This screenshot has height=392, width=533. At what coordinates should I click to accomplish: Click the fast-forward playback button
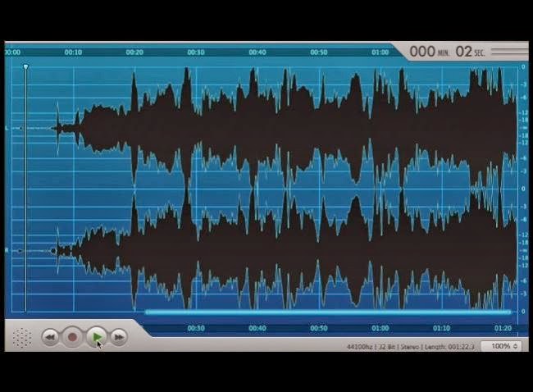coord(119,337)
